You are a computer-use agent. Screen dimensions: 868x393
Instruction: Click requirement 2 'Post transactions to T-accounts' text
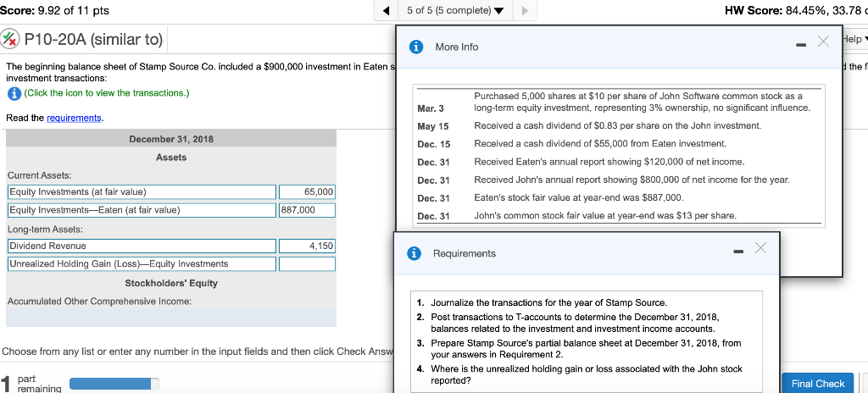click(575, 324)
